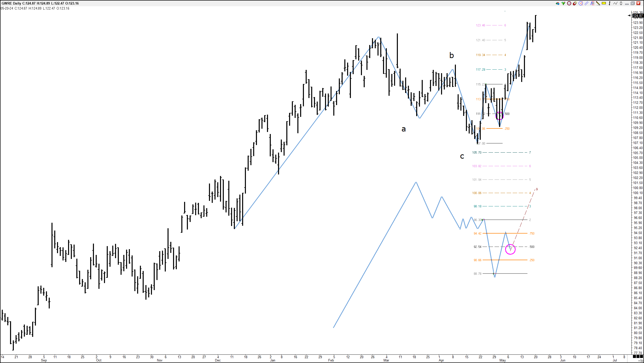Click the 123.46 level 6 label
Viewport: 644px width, 363px height.
(x=480, y=25)
